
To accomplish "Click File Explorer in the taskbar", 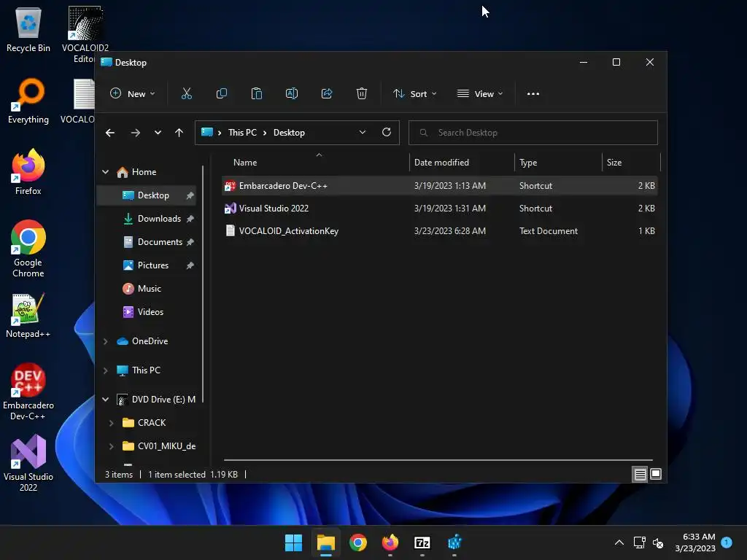I will [x=326, y=542].
